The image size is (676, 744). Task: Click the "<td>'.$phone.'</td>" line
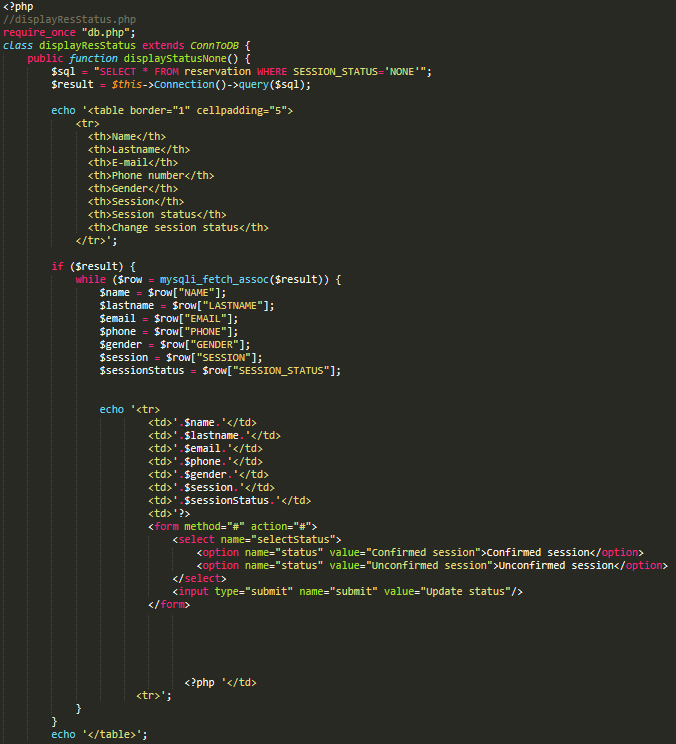click(x=205, y=462)
